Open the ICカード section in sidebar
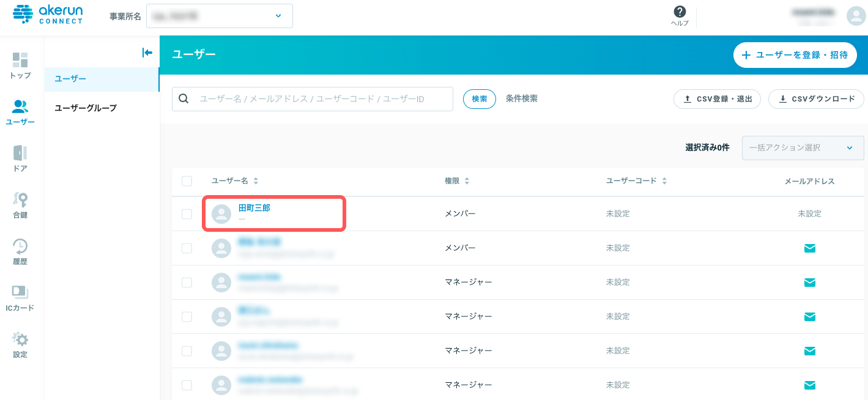 pos(20,298)
